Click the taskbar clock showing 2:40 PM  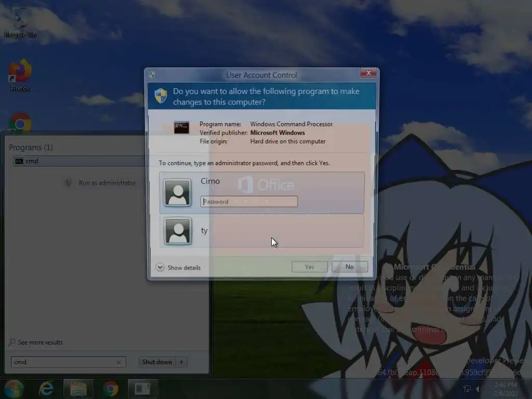[x=506, y=389]
